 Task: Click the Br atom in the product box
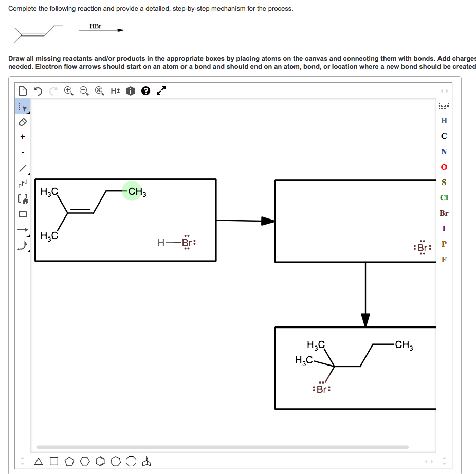coord(321,389)
